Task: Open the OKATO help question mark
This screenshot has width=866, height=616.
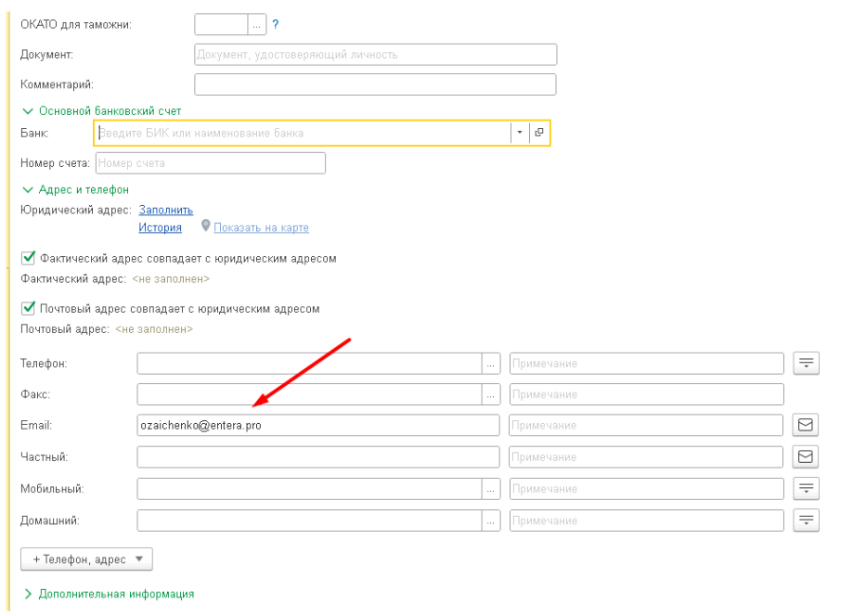Action: [276, 25]
